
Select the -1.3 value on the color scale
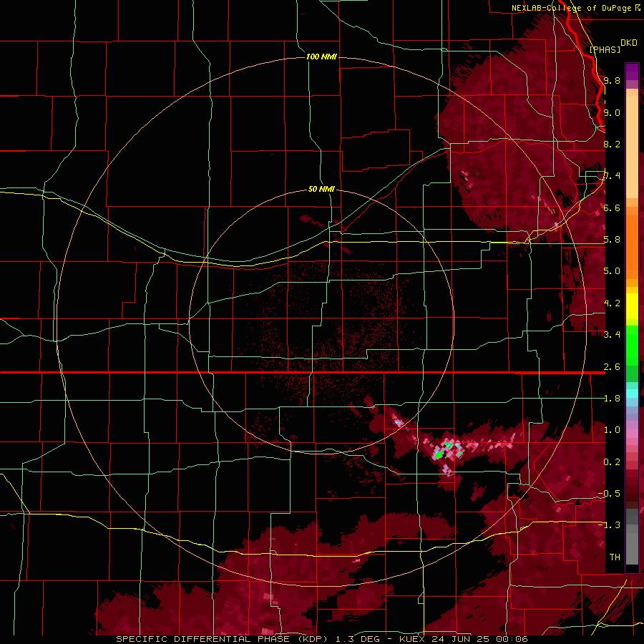609,525
